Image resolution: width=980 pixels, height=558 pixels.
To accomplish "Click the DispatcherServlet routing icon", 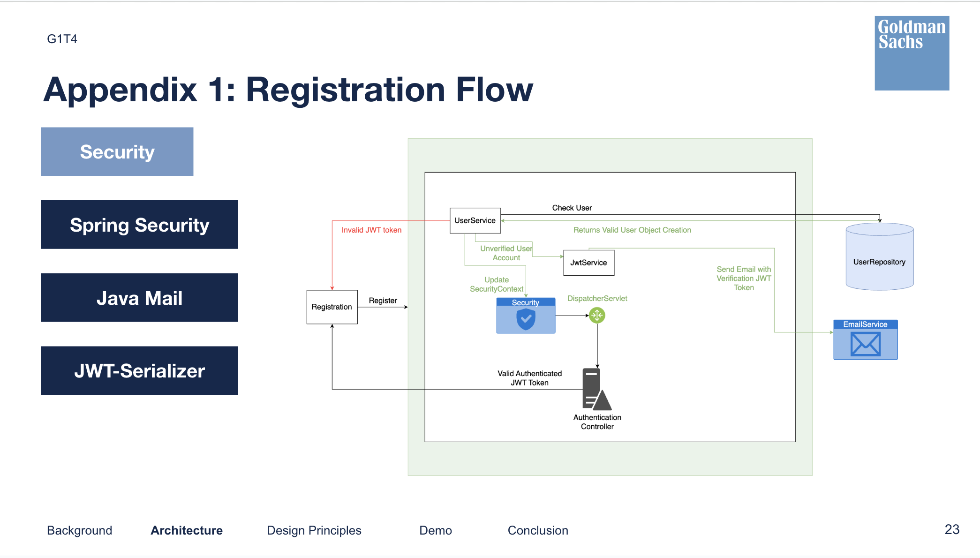I will 595,315.
